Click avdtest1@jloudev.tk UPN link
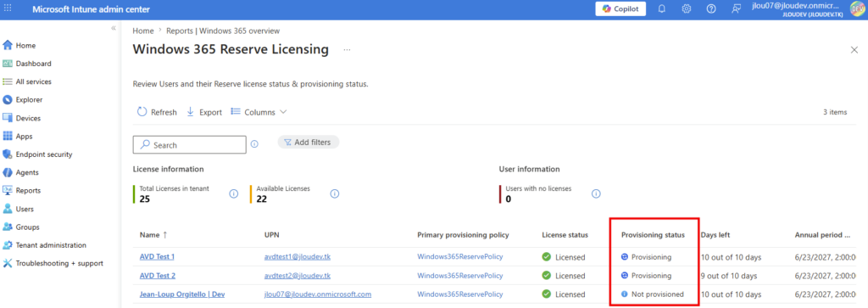Viewport: 868px width, 308px height. point(298,257)
